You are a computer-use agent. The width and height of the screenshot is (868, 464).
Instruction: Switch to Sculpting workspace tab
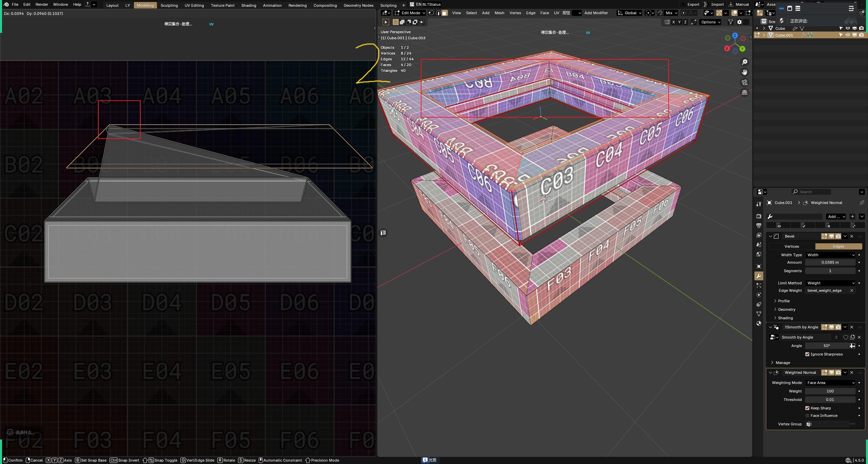point(169,5)
